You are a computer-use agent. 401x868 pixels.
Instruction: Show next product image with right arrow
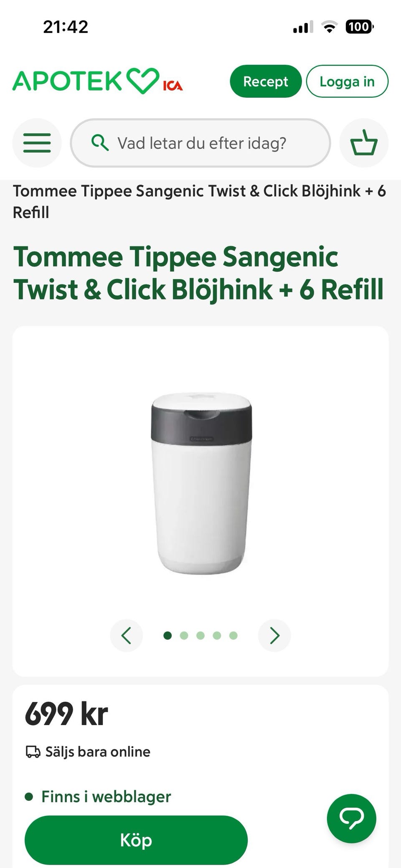pos(274,635)
